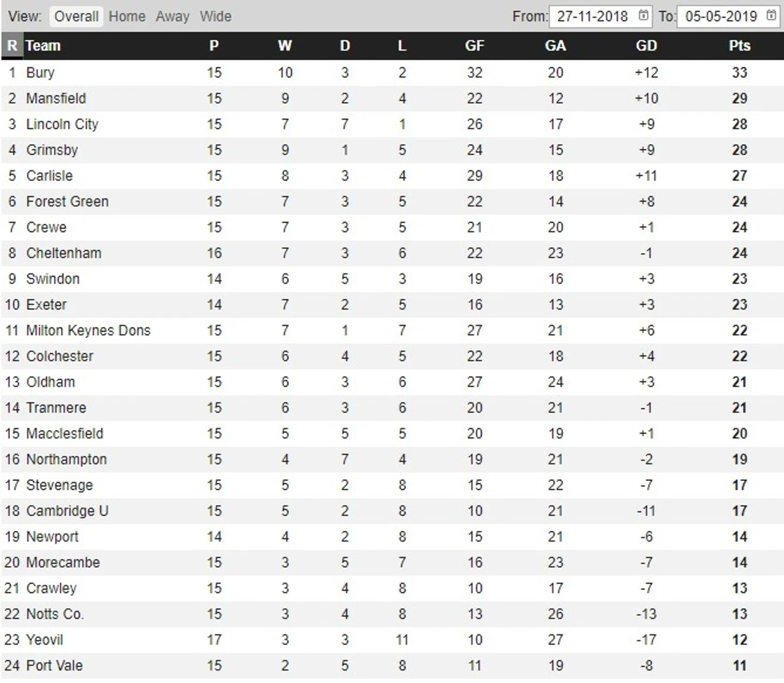Open the Milton Keynes Dons team link

point(88,330)
